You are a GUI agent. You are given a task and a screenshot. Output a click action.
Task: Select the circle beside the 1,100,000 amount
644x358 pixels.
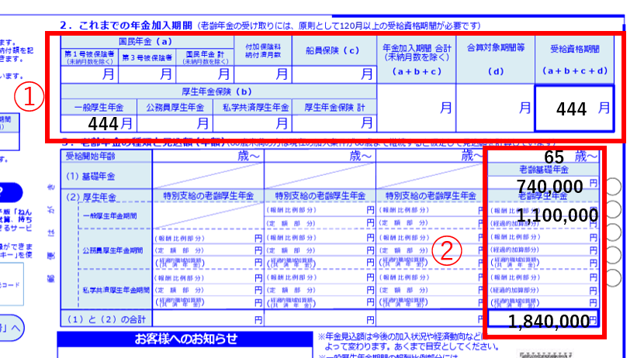pos(615,210)
